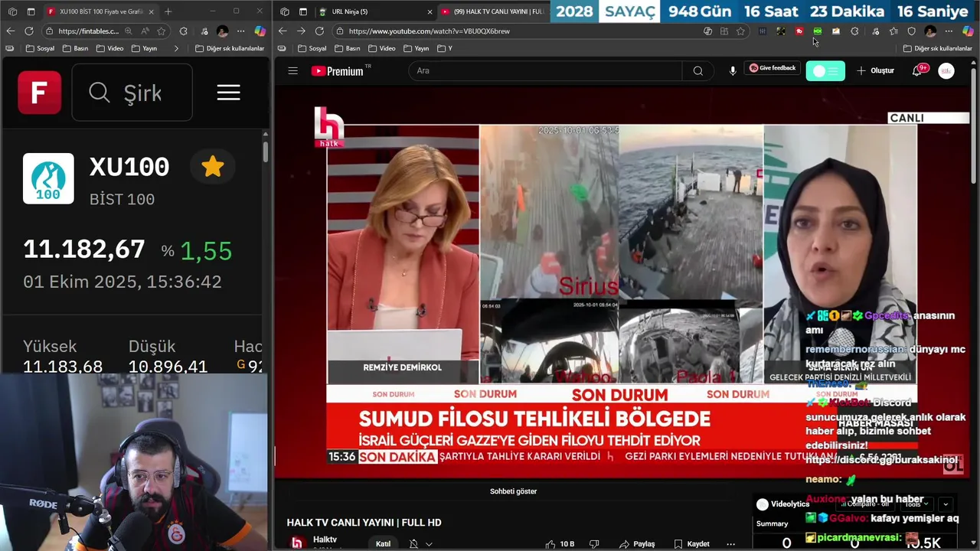980x551 pixels.
Task: Open Sosyal bookmarks folder in left browser
Action: [40, 48]
